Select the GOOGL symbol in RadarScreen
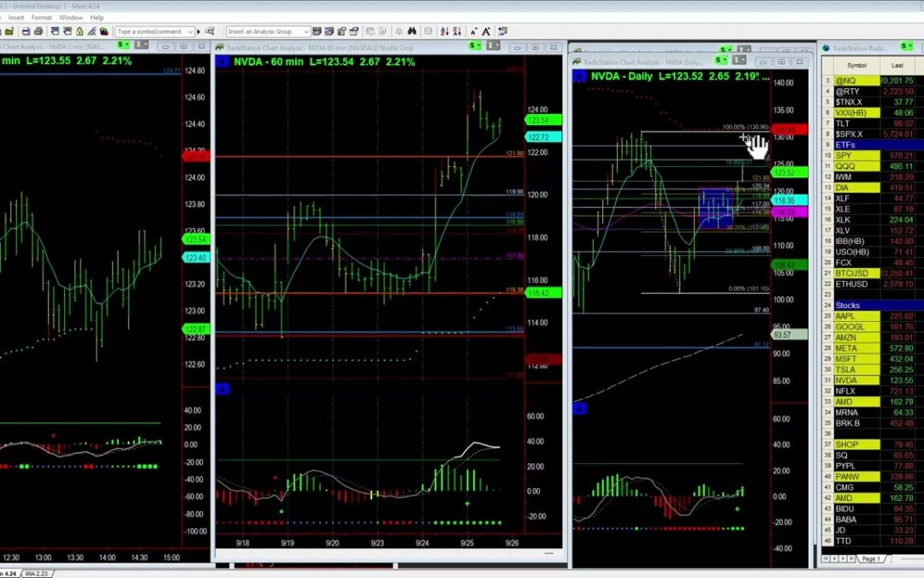The height and width of the screenshot is (578, 924). (x=856, y=327)
